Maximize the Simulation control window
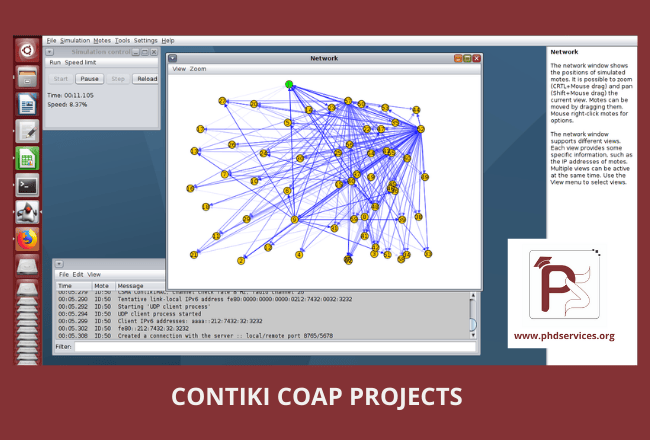Viewport: 650px width, 440px height. (x=145, y=52)
